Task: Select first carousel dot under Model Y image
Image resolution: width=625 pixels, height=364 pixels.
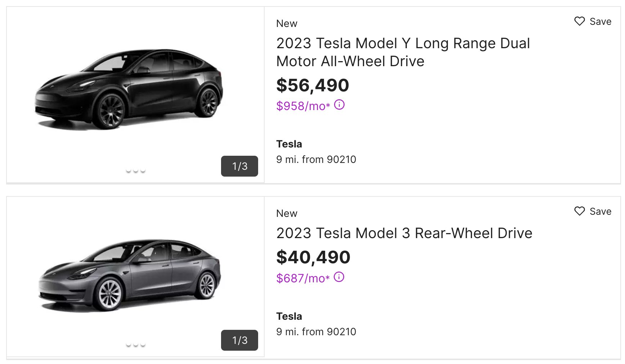Action: pyautogui.click(x=129, y=170)
